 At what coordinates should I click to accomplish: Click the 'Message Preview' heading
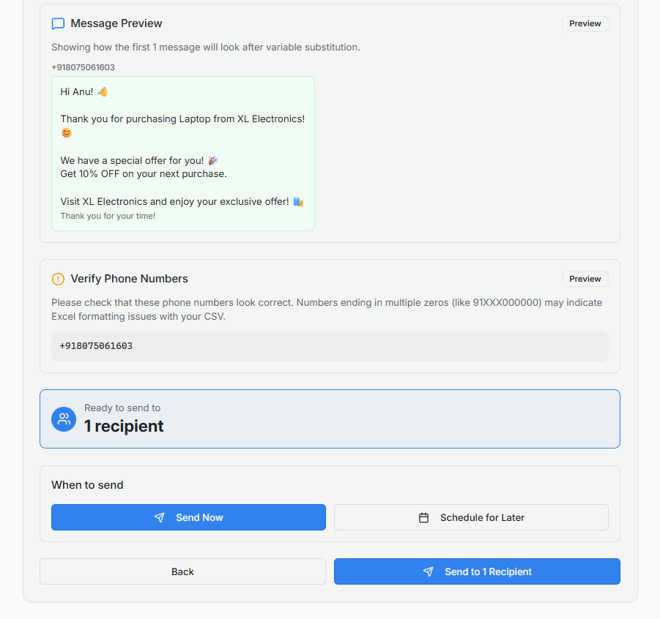click(x=116, y=24)
